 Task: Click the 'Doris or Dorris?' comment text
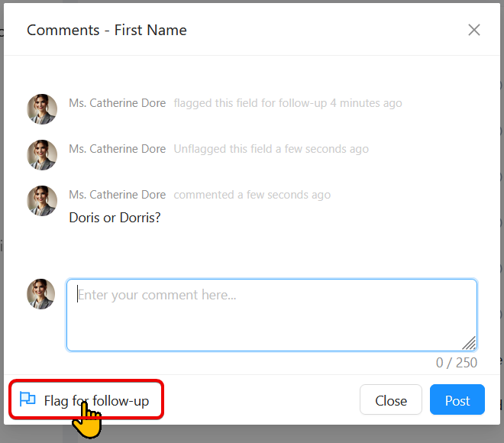click(x=115, y=218)
